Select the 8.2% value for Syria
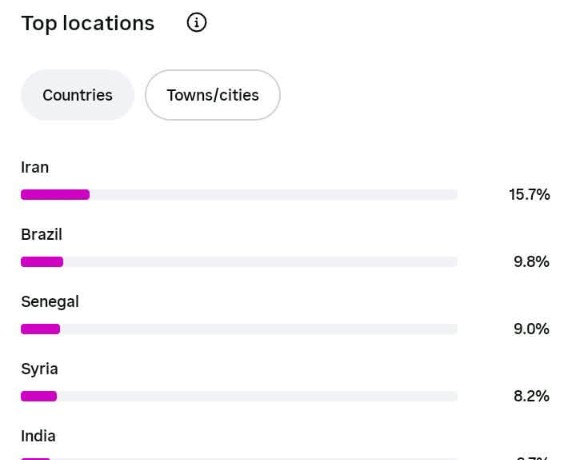The width and height of the screenshot is (576, 460). pos(532,396)
